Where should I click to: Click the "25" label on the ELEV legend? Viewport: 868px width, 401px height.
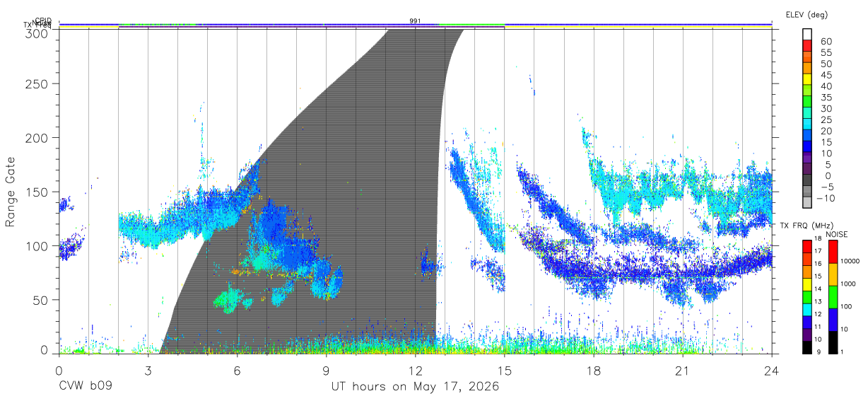[826, 120]
